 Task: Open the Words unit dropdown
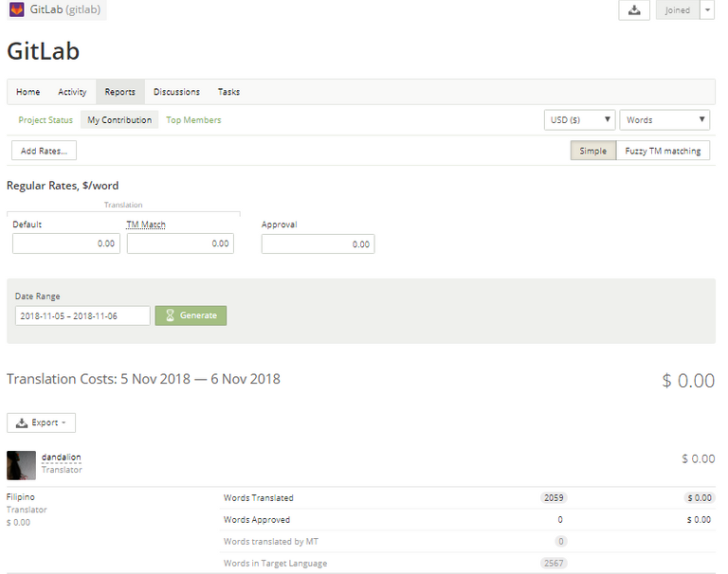click(x=664, y=120)
